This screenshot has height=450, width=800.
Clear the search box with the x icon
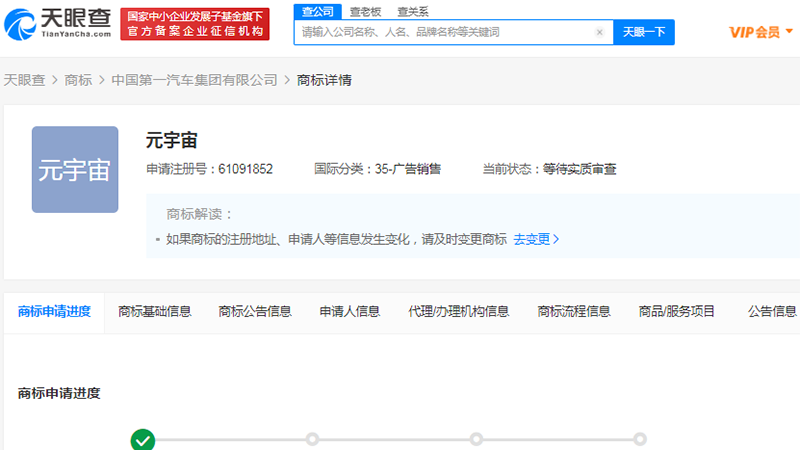click(x=599, y=32)
